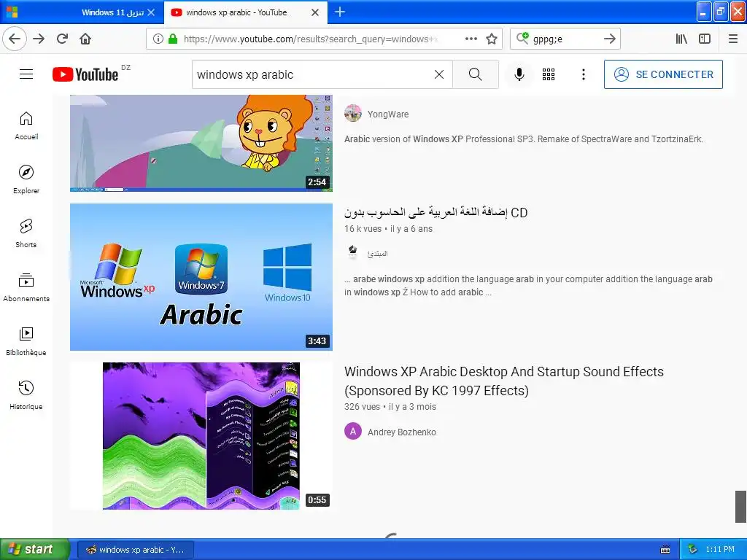
Task: Click the green secure padlock icon
Action: (x=173, y=39)
